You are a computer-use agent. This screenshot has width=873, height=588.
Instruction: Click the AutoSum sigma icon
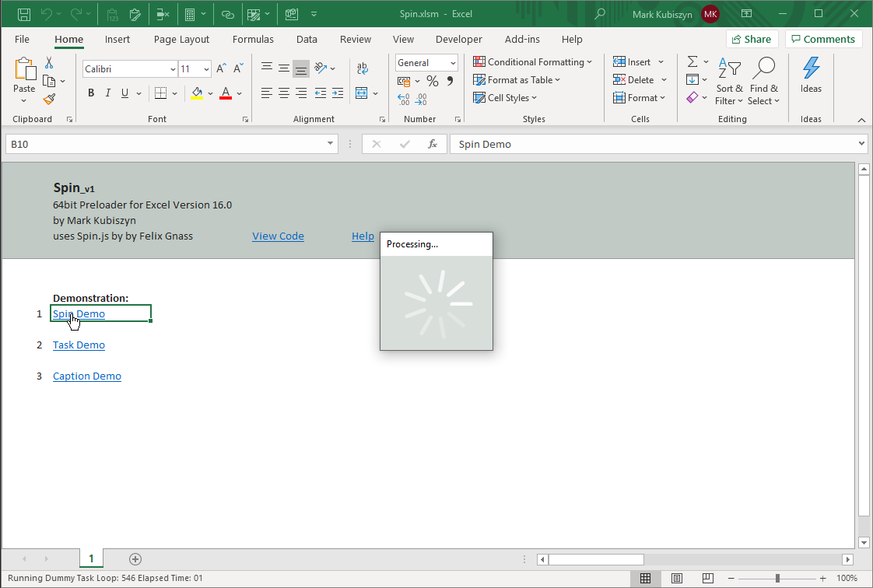[692, 61]
